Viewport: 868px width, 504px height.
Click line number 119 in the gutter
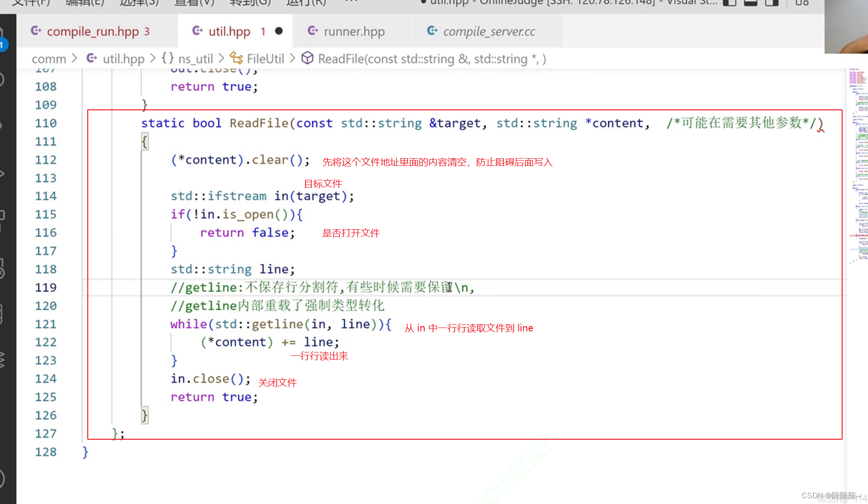point(46,287)
